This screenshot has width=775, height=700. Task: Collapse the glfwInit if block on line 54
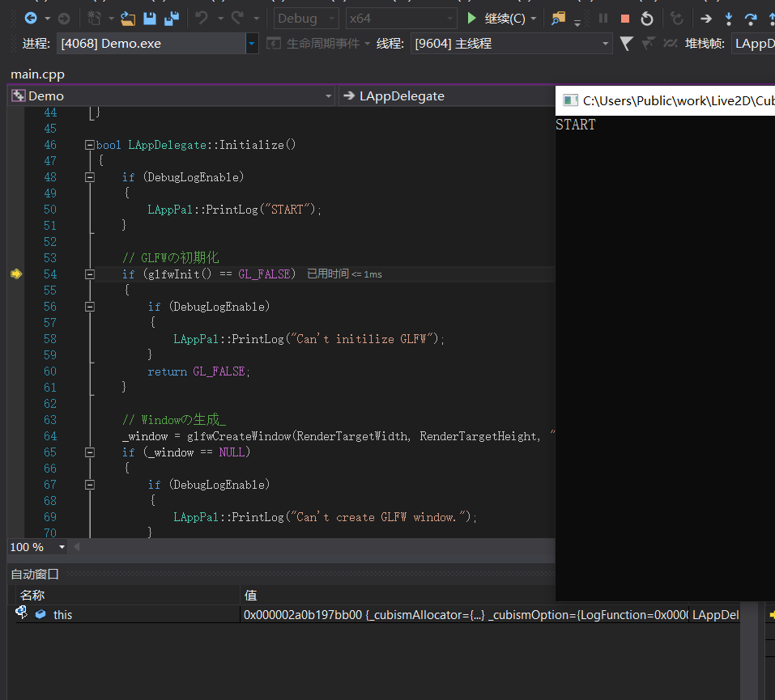(89, 275)
